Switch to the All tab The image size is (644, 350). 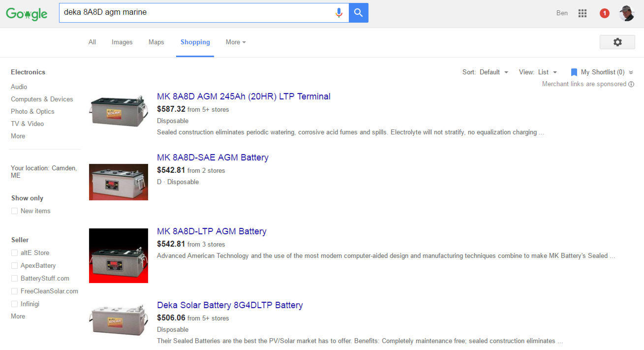[92, 42]
